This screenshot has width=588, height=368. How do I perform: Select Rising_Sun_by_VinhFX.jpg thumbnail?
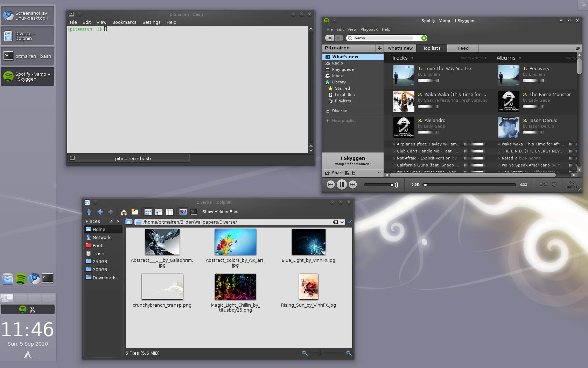pyautogui.click(x=309, y=287)
